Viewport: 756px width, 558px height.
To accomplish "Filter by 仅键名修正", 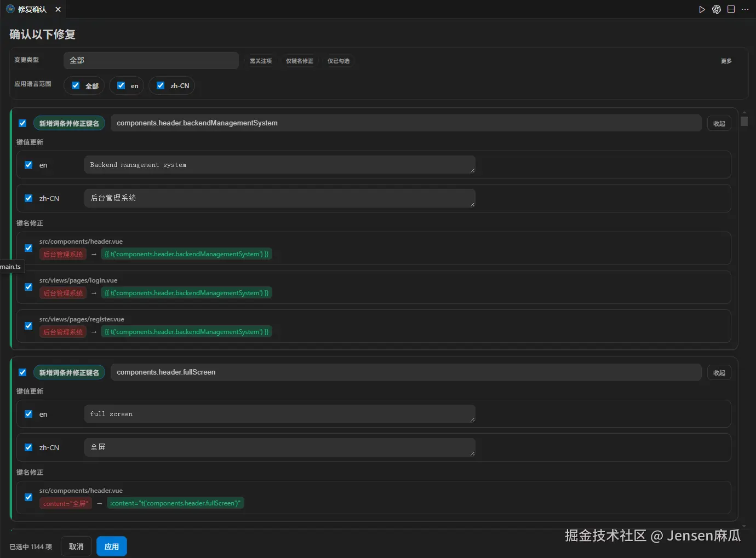I will (300, 61).
